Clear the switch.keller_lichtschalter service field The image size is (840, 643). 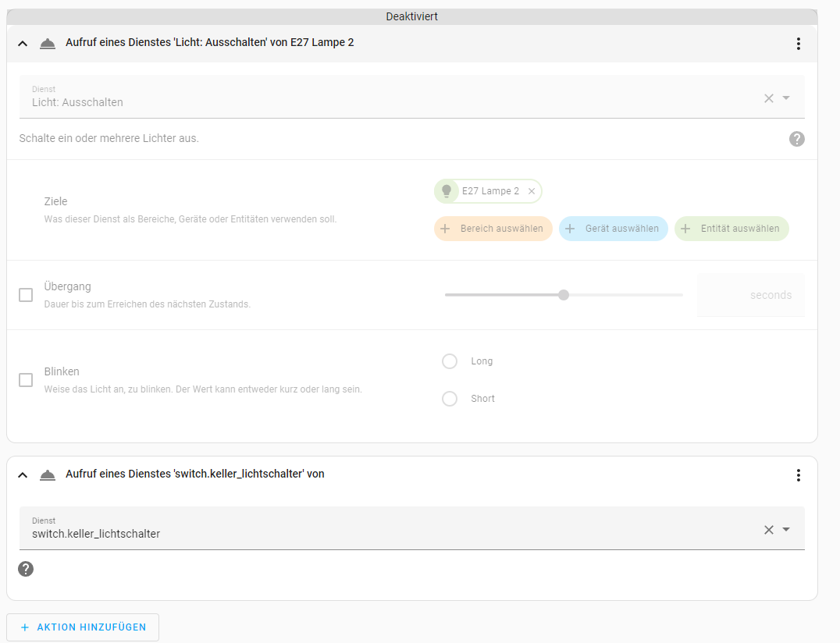[x=768, y=530]
